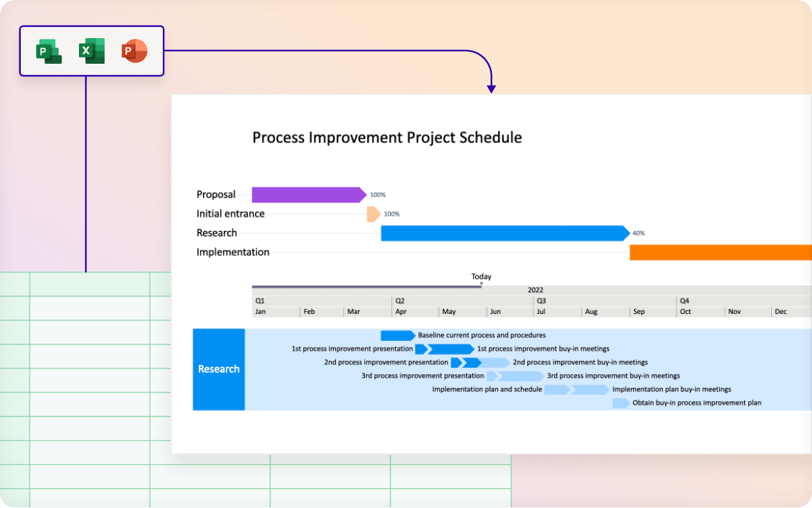Click the 2nd process improvement buy-in meetings label
Viewport: 812px width, 508px height.
click(x=580, y=362)
